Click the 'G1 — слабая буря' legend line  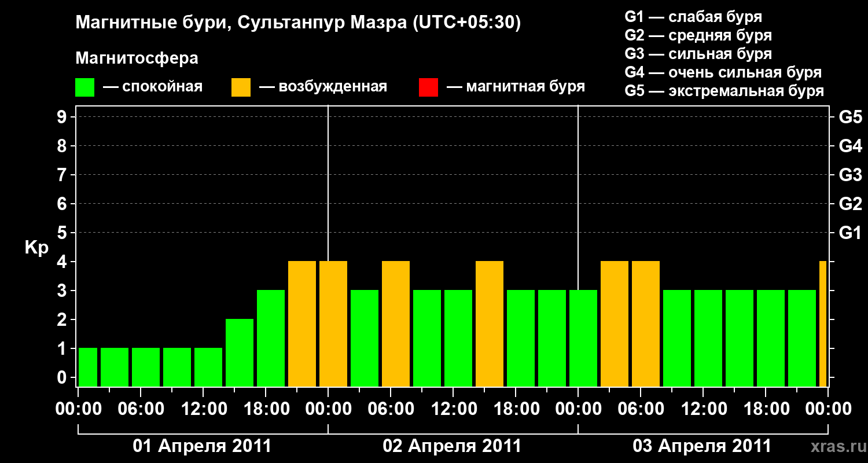[x=693, y=17]
